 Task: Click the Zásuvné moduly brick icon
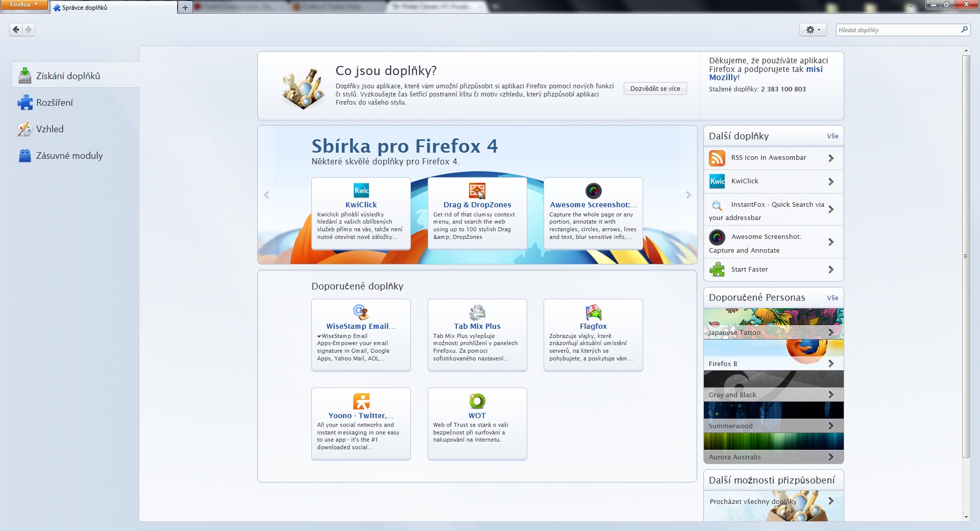pyautogui.click(x=24, y=156)
